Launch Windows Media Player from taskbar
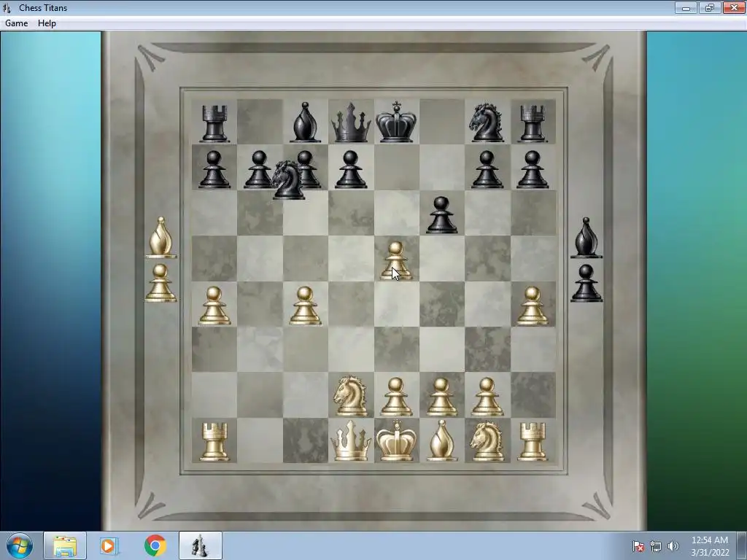747x560 pixels. pyautogui.click(x=109, y=545)
